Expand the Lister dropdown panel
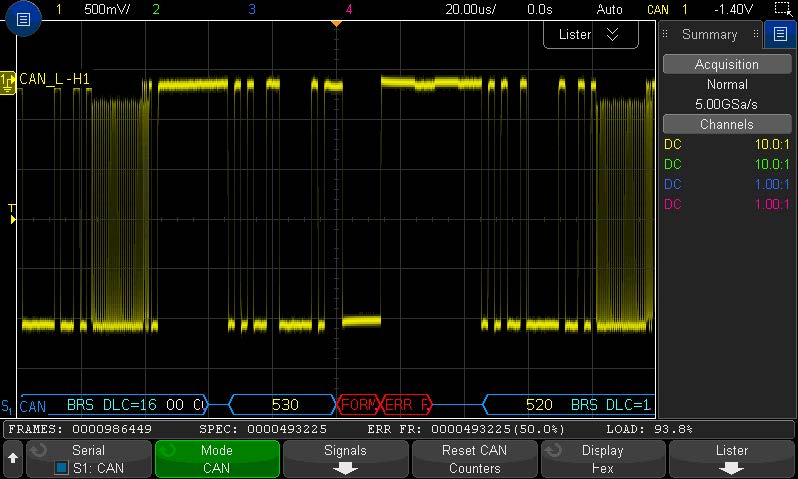This screenshot has height=479, width=798. (590, 34)
